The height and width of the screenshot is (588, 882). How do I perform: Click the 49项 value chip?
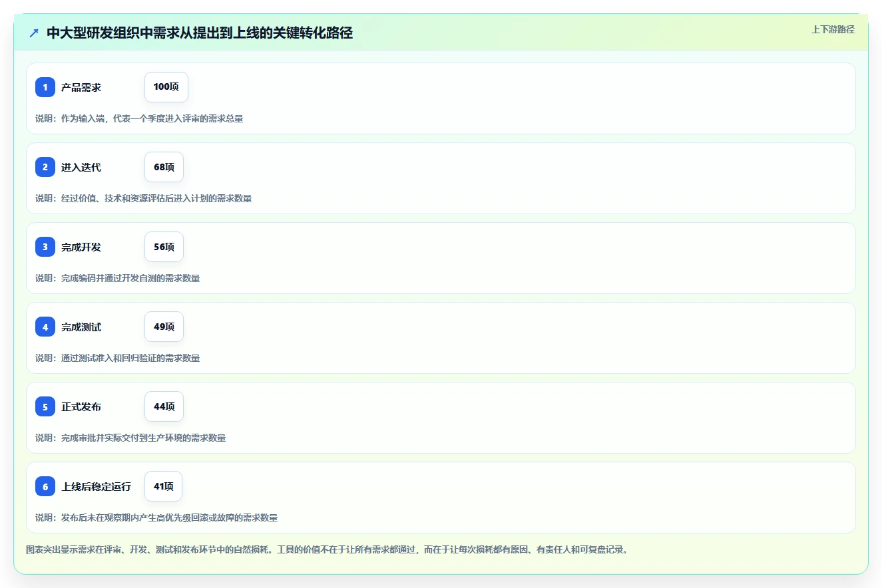tap(164, 327)
